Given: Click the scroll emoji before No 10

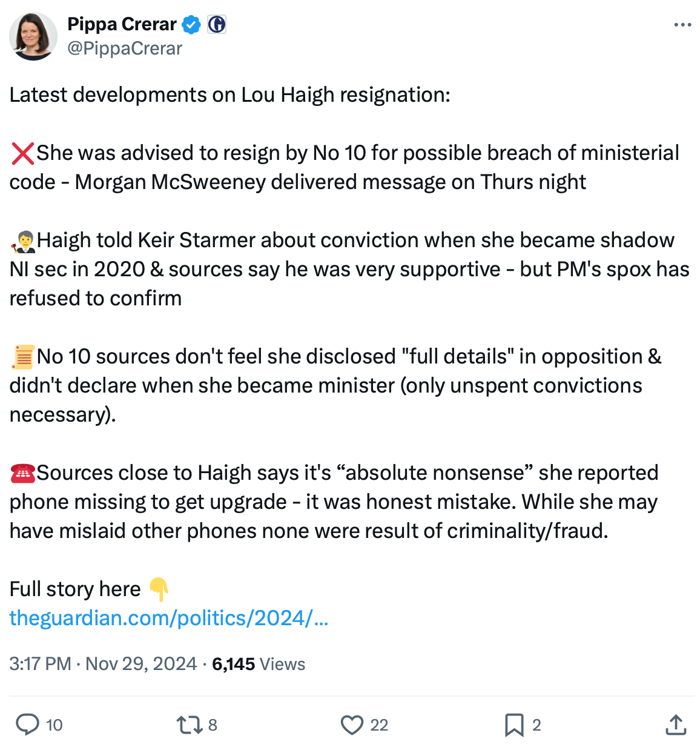Looking at the screenshot, I should pyautogui.click(x=23, y=357).
